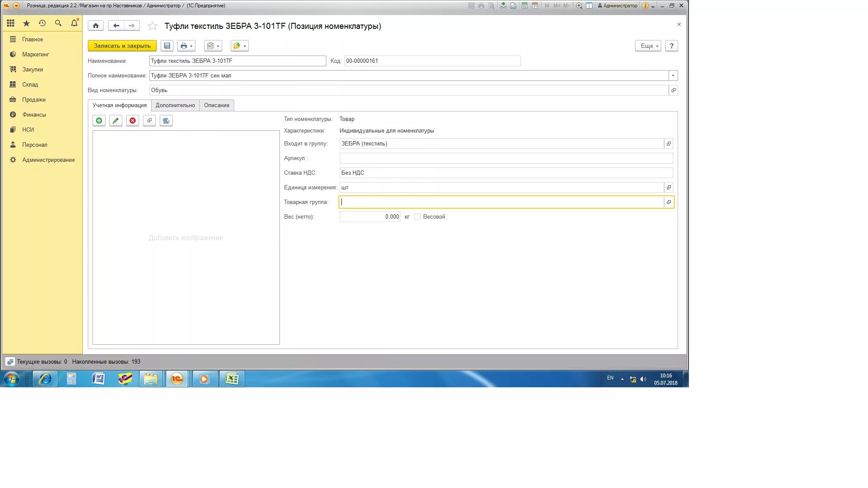The width and height of the screenshot is (868, 488).
Task: Expand the reports dropdown button
Action: (x=213, y=46)
